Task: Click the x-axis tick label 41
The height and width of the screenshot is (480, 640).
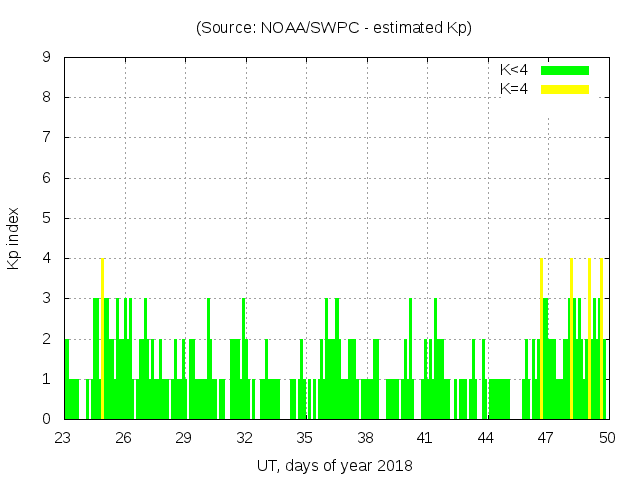Action: [x=425, y=438]
